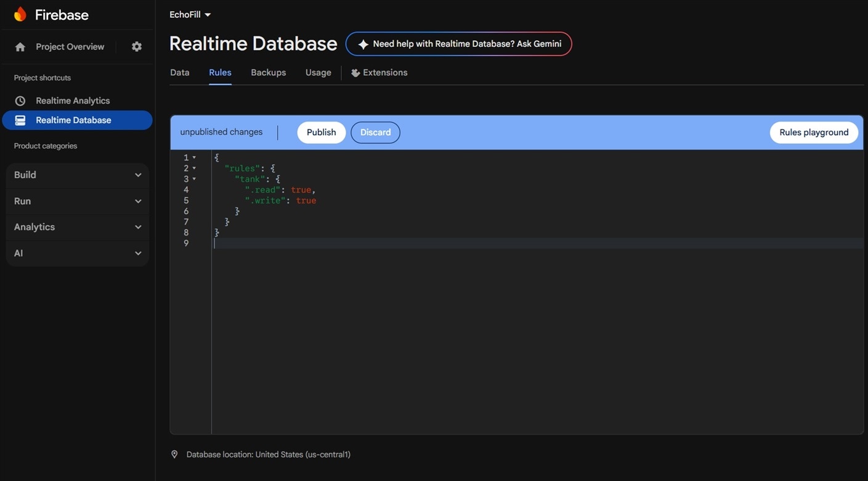This screenshot has width=868, height=481.
Task: Click the database location pin icon
Action: coord(174,454)
